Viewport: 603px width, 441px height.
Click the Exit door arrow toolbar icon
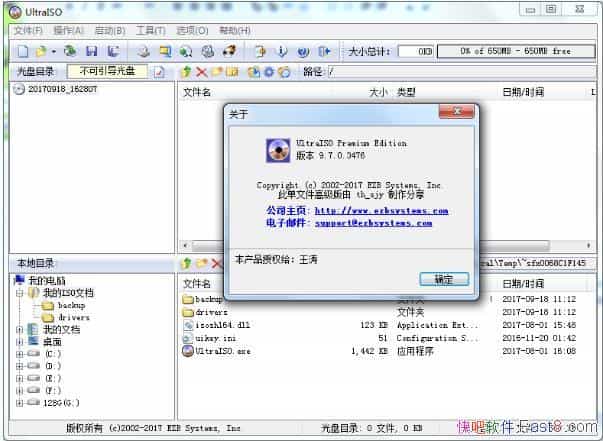point(325,51)
